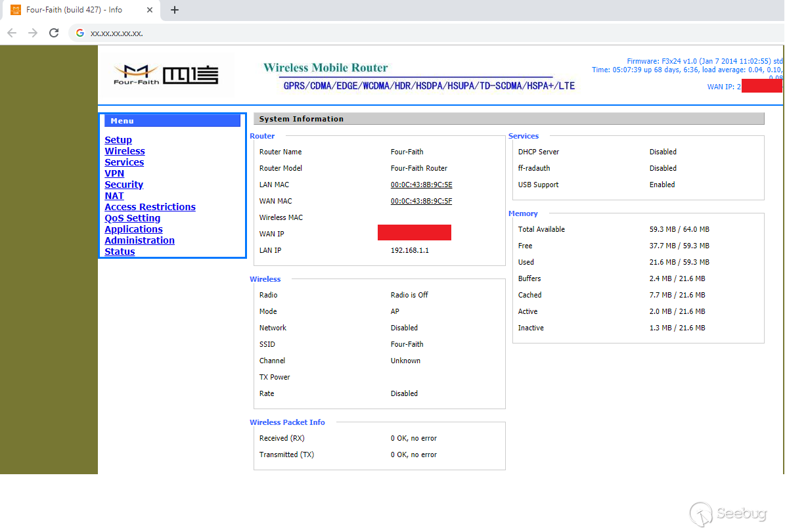The image size is (785, 532).
Task: Click the ff-radauth label
Action: [x=534, y=168]
